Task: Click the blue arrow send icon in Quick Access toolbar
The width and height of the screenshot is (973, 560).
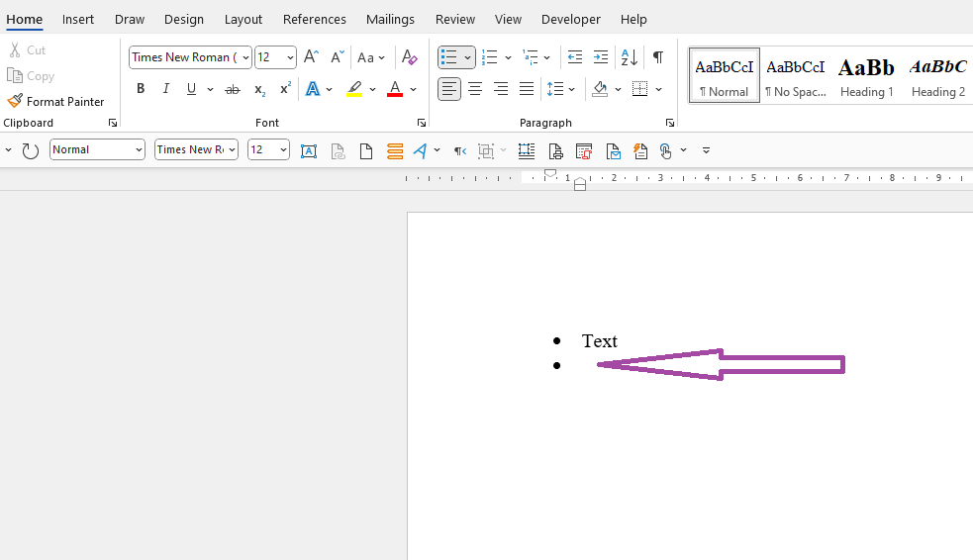Action: click(420, 150)
